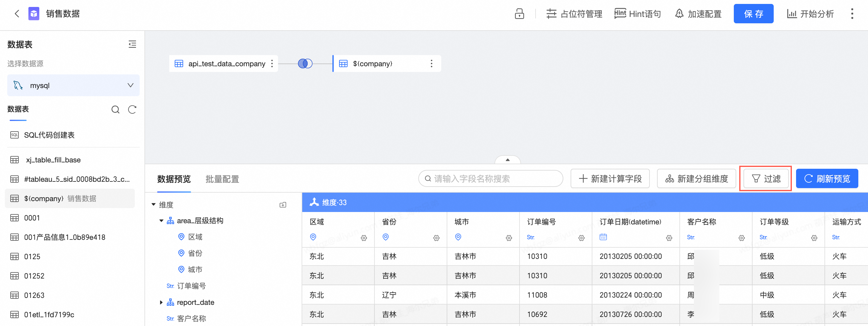Open the top-right more options menu

click(852, 14)
